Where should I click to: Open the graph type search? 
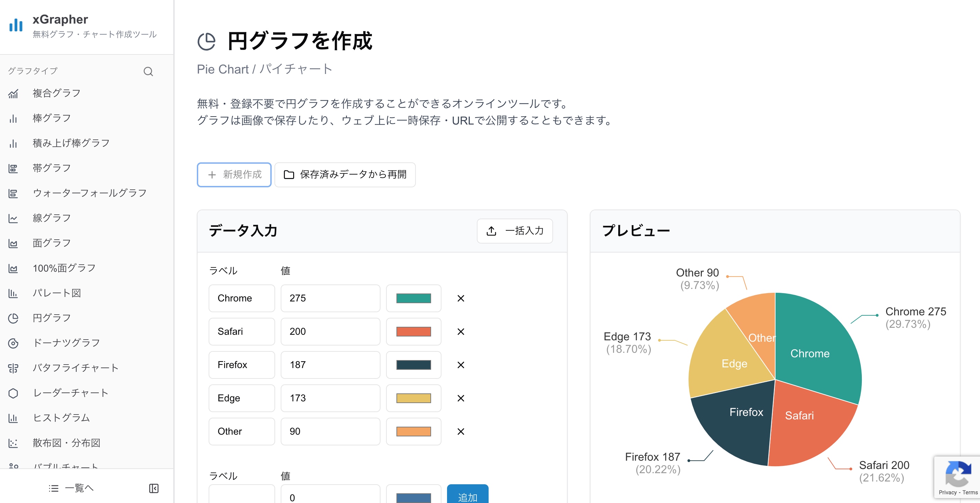point(148,71)
